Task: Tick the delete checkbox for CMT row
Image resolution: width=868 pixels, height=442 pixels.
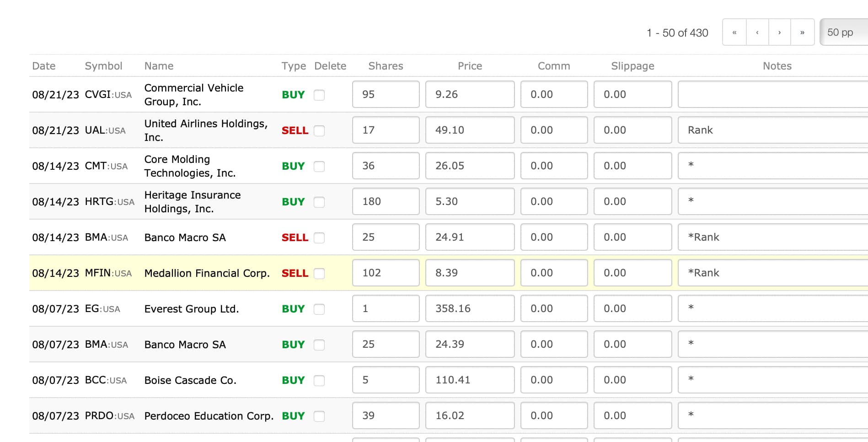Action: (x=319, y=166)
